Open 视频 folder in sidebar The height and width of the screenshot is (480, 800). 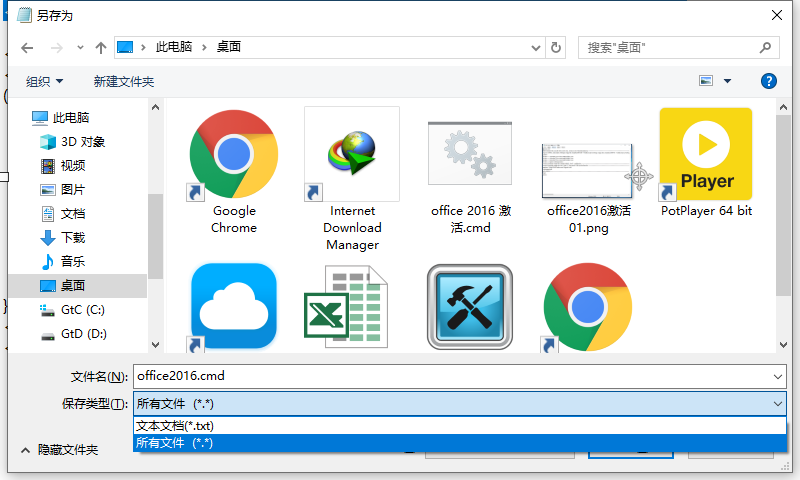coord(72,166)
